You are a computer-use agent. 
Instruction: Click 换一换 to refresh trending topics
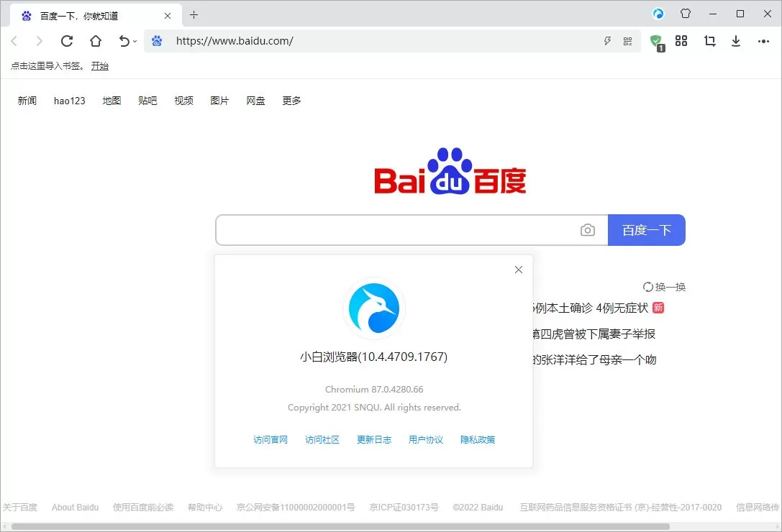663,286
